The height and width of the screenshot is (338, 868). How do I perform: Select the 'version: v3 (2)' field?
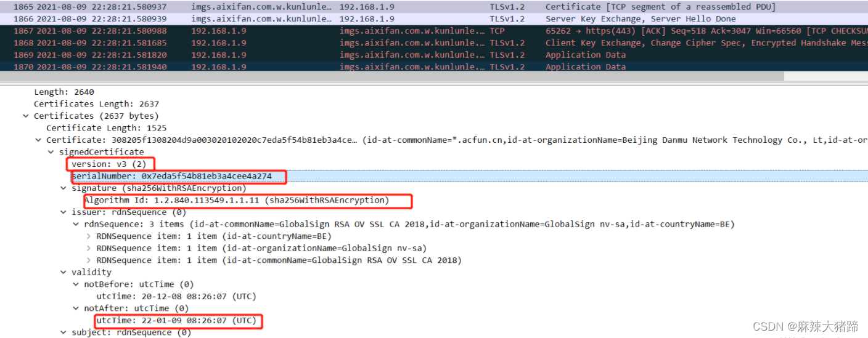pyautogui.click(x=108, y=164)
